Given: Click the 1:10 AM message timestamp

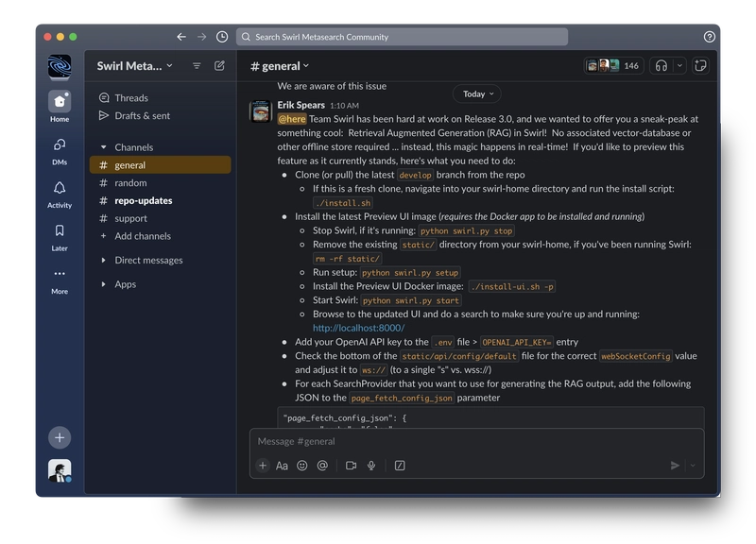Looking at the screenshot, I should pyautogui.click(x=344, y=106).
